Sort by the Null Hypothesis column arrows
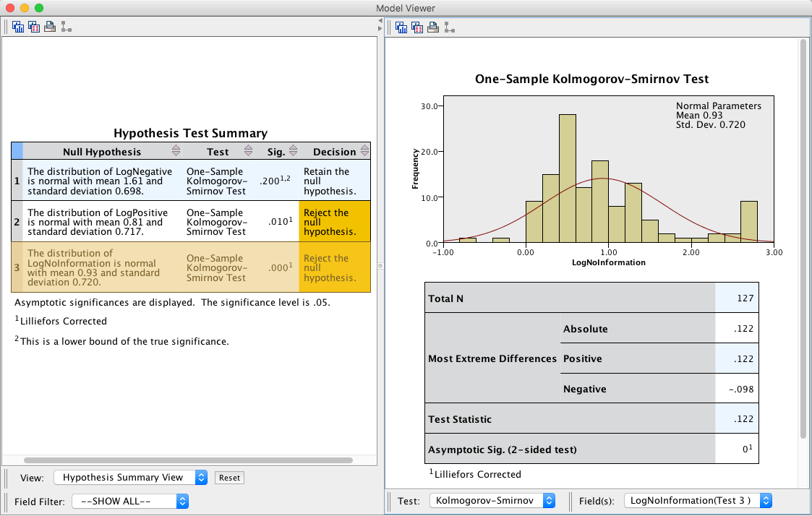812x516 pixels. 176,151
